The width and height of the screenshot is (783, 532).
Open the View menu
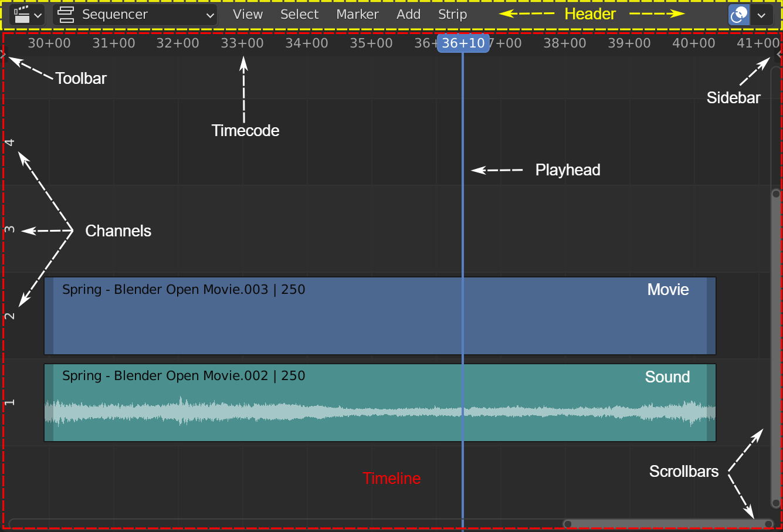pyautogui.click(x=248, y=15)
